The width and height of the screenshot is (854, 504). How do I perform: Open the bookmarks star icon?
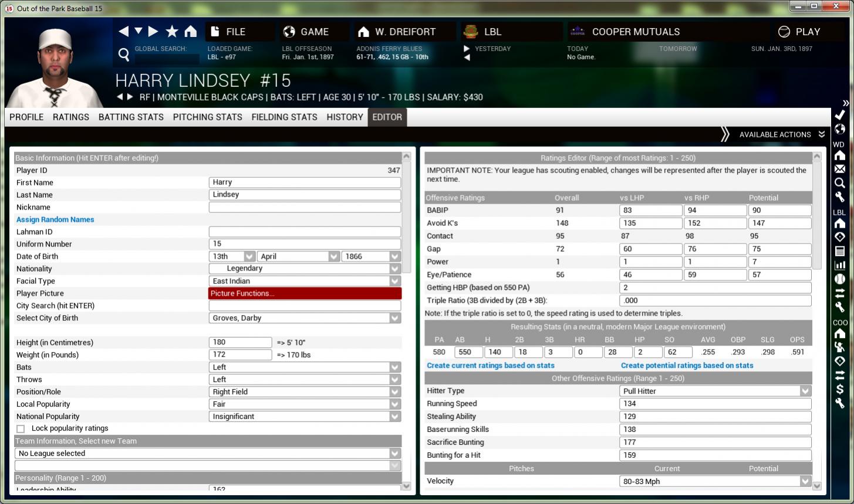172,32
